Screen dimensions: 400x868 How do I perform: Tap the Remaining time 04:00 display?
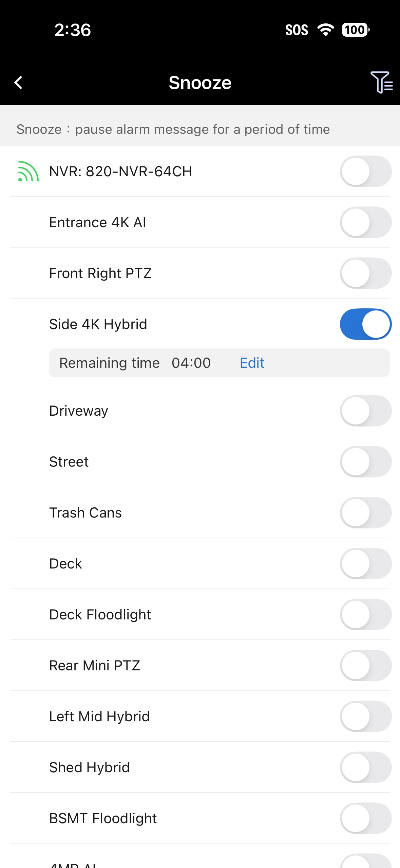pos(135,363)
